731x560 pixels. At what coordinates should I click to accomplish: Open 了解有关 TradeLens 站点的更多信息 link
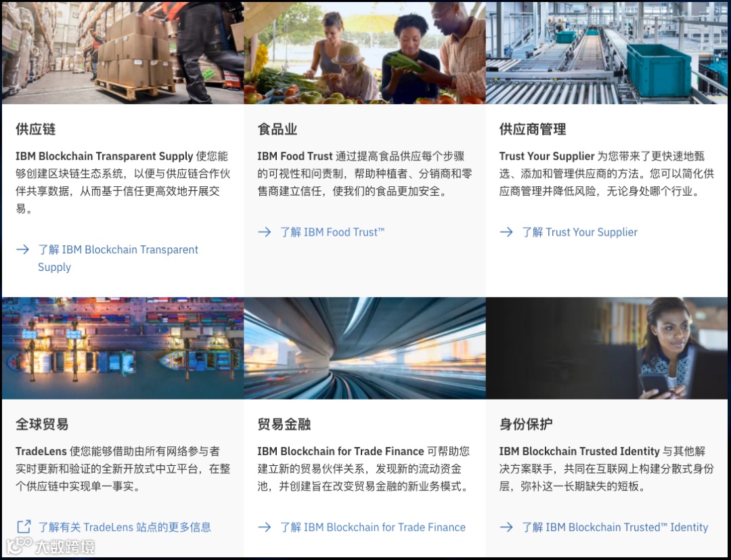click(125, 527)
